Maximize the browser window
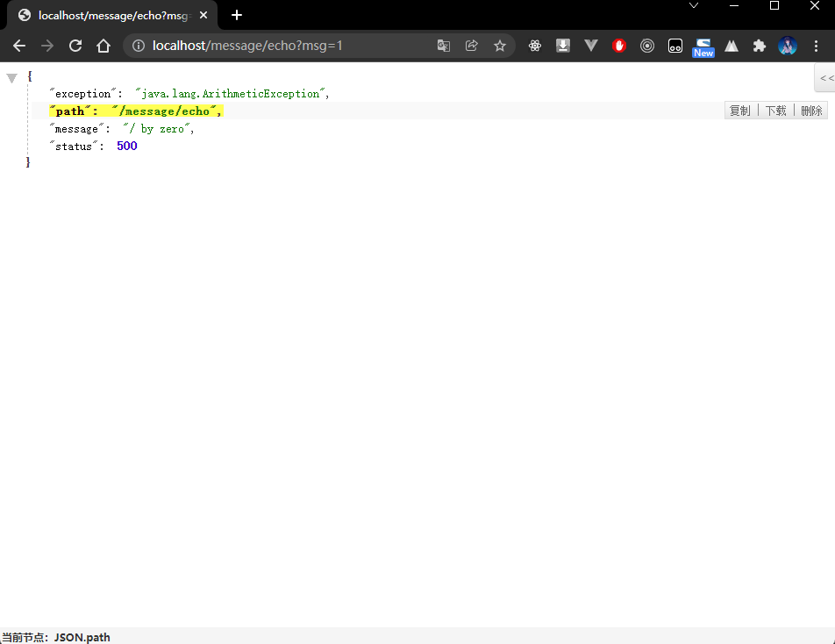 tap(774, 6)
